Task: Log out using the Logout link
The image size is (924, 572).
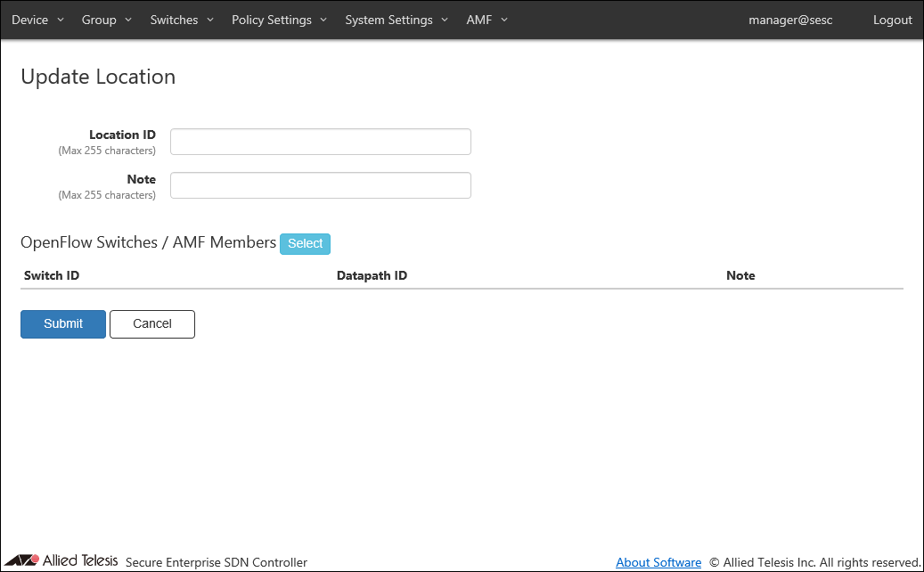Action: (892, 20)
